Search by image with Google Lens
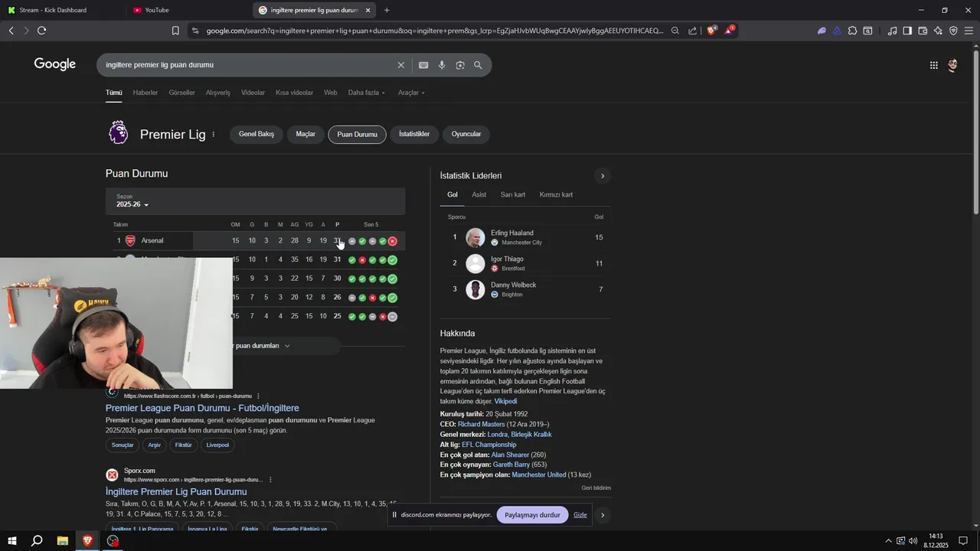The width and height of the screenshot is (980, 551). pos(460,65)
